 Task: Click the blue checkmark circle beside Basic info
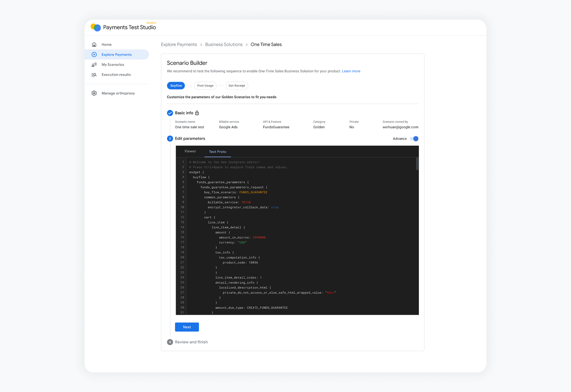click(170, 113)
